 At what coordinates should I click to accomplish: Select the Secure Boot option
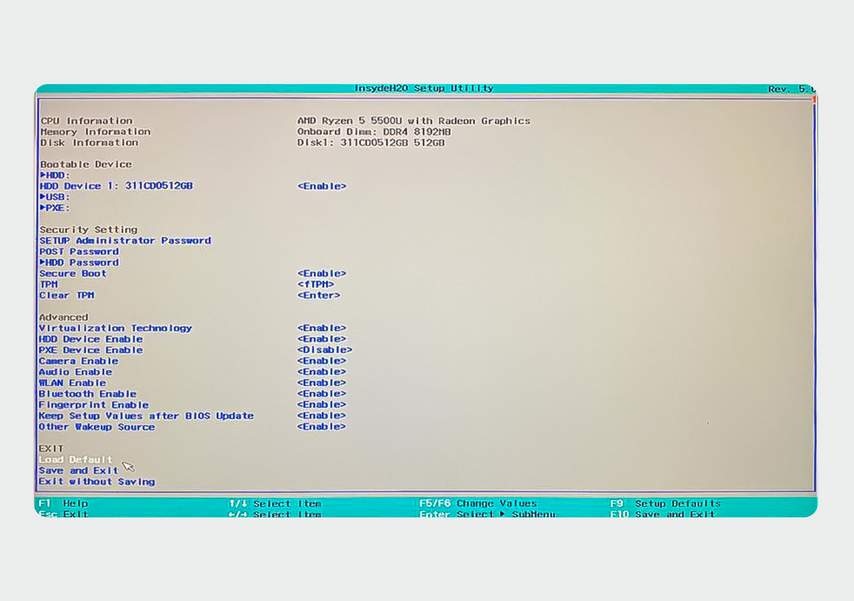click(73, 274)
